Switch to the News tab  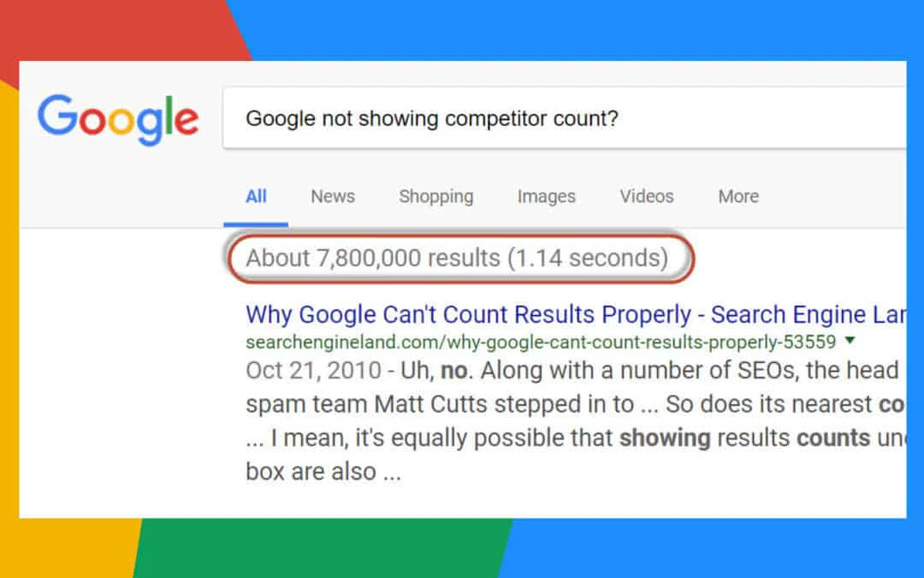tap(332, 196)
